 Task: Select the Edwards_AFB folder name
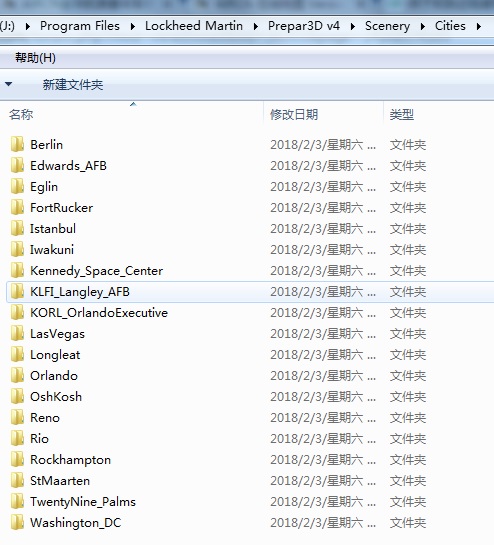click(68, 166)
